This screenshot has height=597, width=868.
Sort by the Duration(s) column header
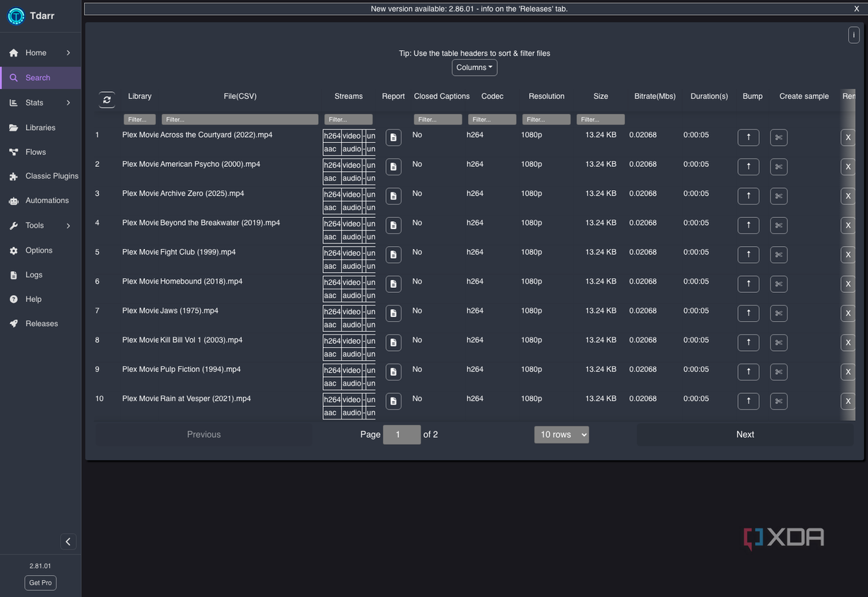pos(709,96)
